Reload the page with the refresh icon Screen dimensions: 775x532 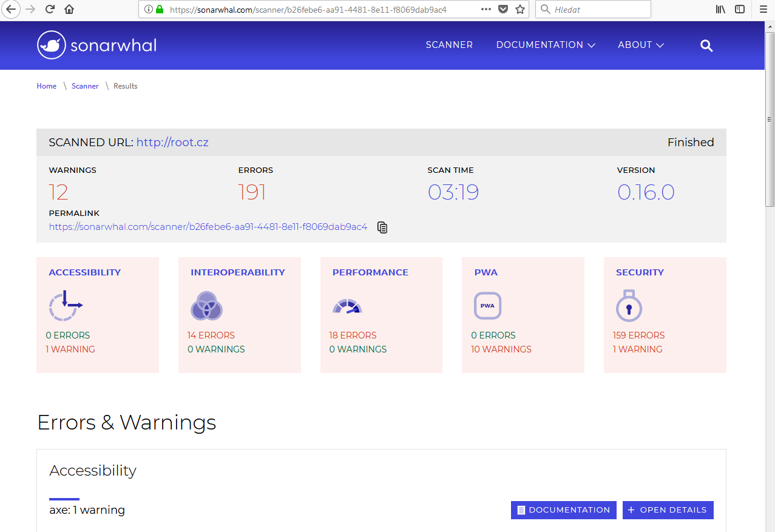[x=50, y=9]
